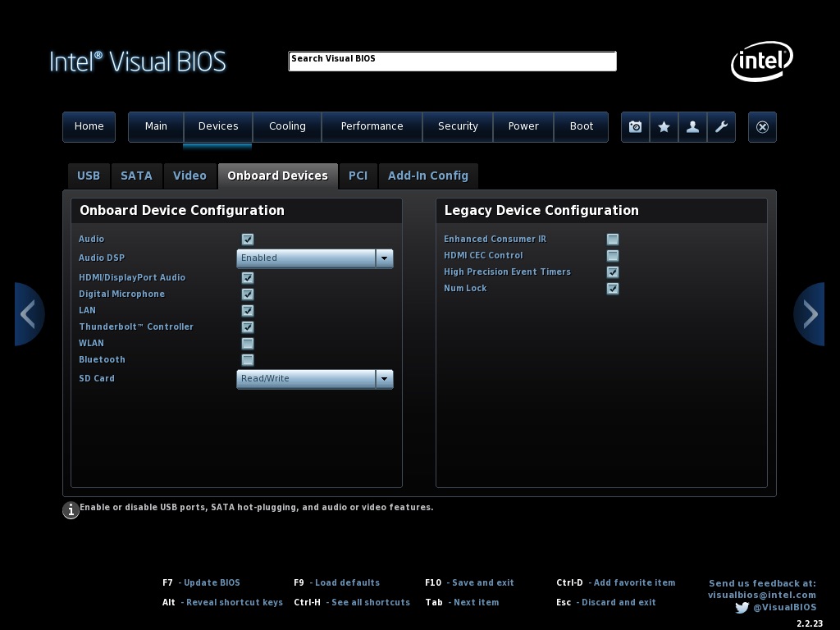840x630 pixels.
Task: Click the Intel logo
Action: pyautogui.click(x=762, y=61)
